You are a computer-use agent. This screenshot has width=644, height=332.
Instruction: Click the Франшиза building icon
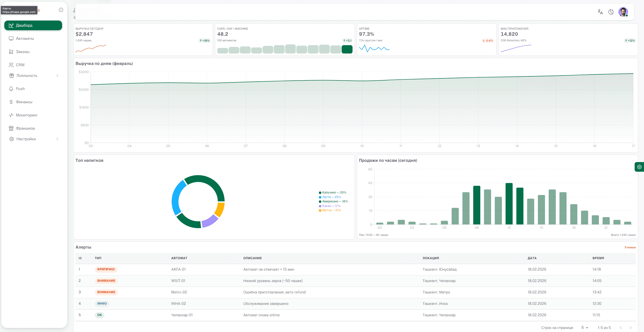[11, 128]
